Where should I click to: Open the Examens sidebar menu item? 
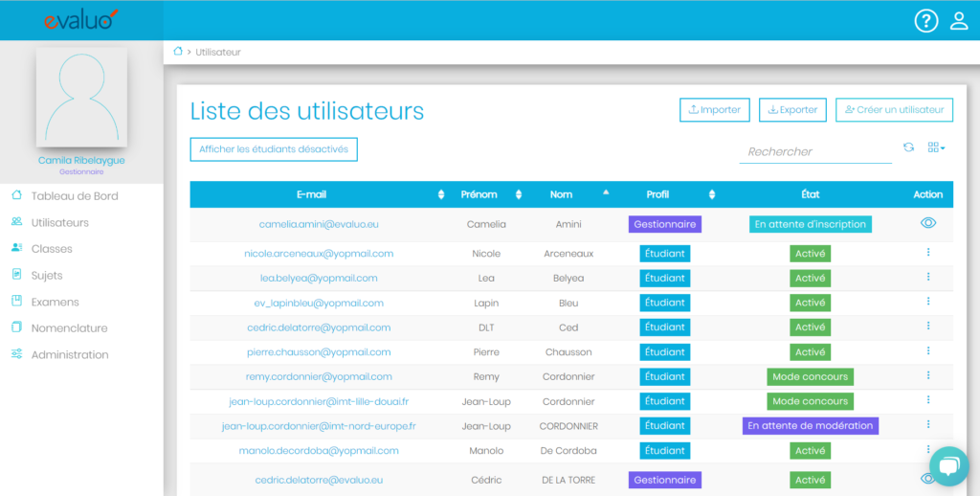click(x=55, y=302)
